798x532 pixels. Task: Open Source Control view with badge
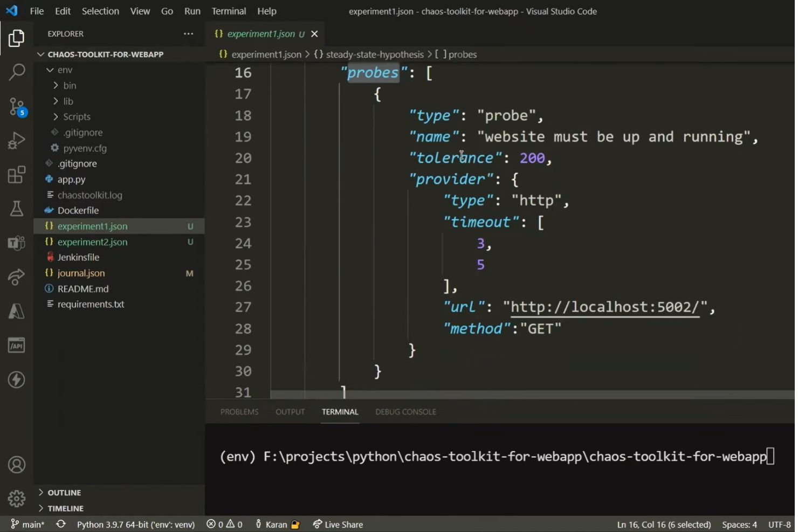tap(17, 106)
